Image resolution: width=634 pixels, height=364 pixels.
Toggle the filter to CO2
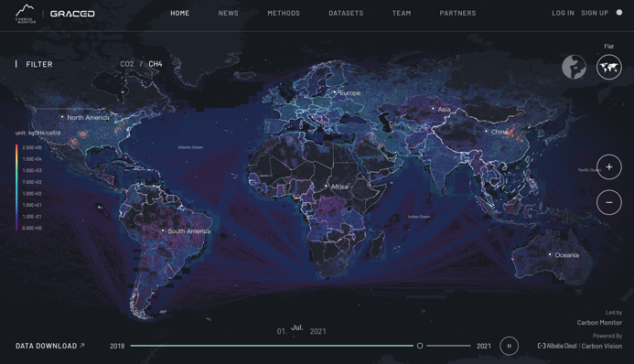(x=127, y=64)
